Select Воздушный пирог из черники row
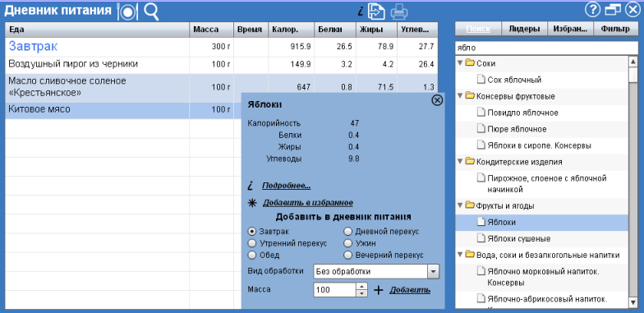 (x=222, y=64)
